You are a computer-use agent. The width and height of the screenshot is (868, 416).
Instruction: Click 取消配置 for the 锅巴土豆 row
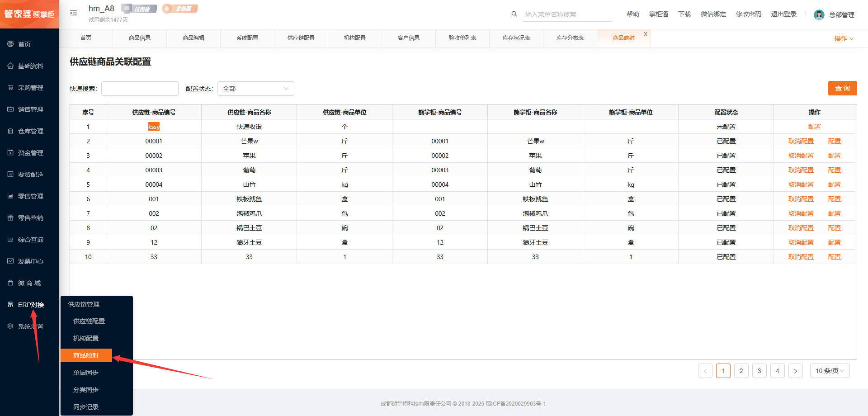[x=801, y=228]
